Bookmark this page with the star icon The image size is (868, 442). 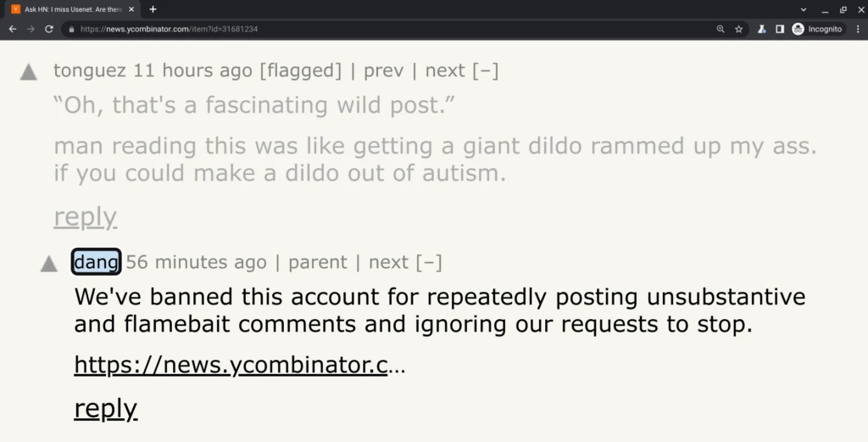[x=738, y=29]
